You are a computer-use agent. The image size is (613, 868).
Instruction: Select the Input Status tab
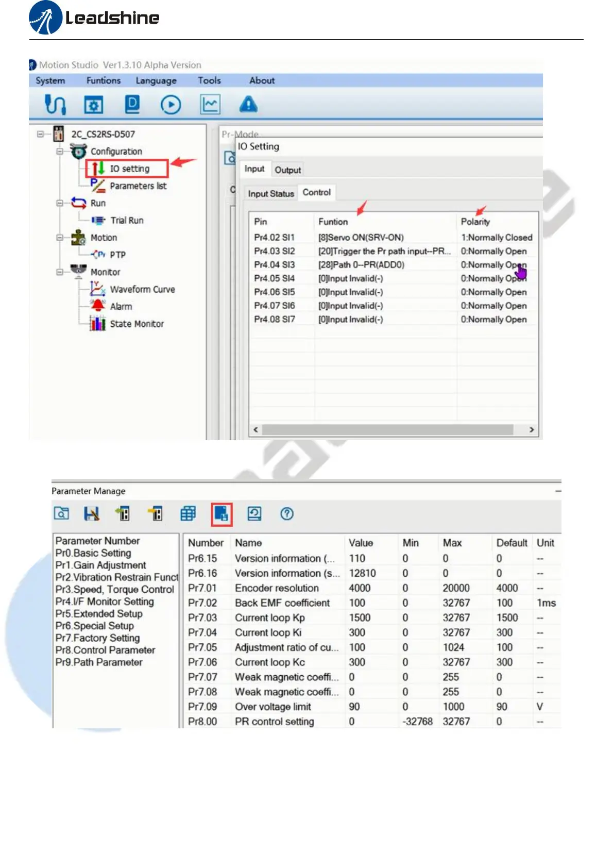(x=270, y=193)
